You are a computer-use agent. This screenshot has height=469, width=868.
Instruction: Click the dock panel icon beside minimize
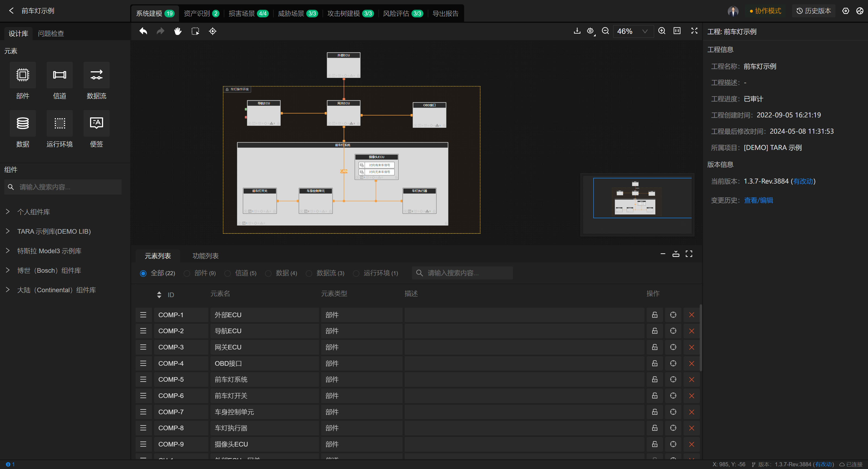click(x=676, y=254)
